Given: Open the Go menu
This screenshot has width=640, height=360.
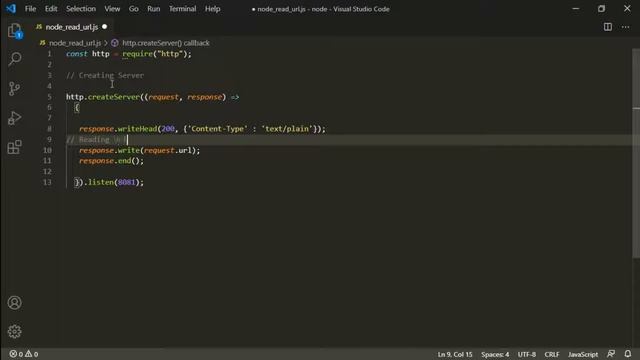Looking at the screenshot, I should (x=133, y=9).
